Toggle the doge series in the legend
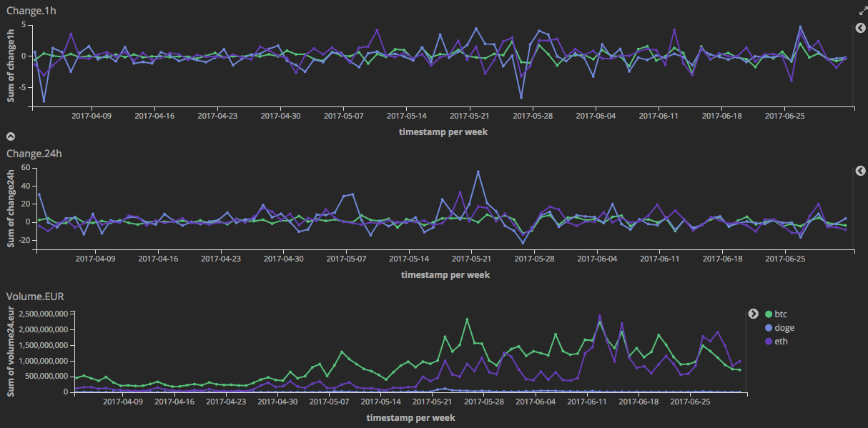 (784, 328)
